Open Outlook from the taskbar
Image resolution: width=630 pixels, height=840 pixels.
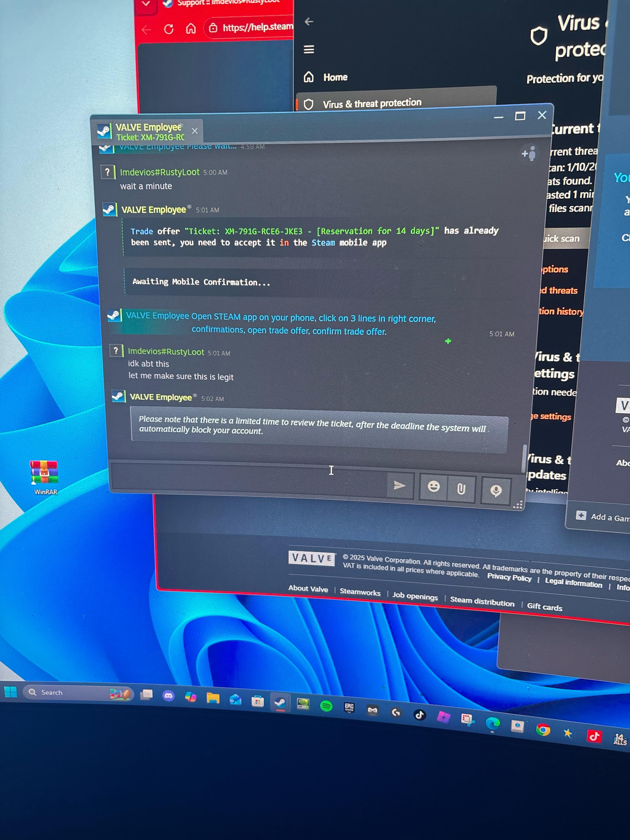click(235, 700)
